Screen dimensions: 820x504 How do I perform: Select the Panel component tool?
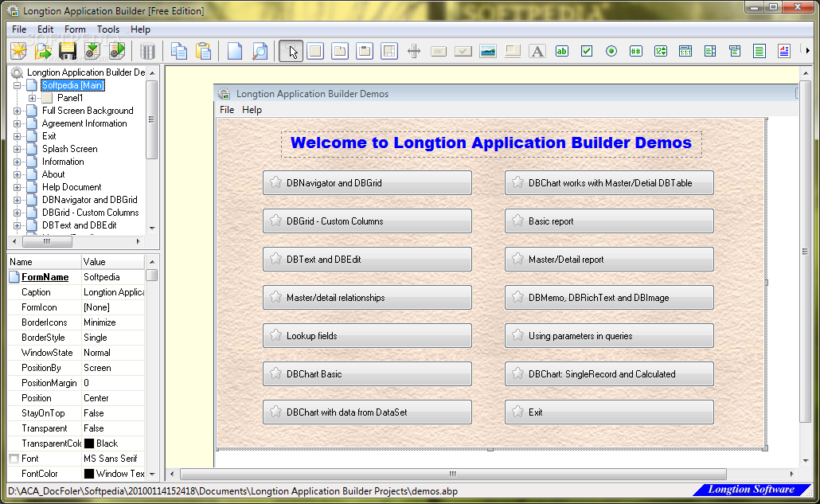(315, 51)
